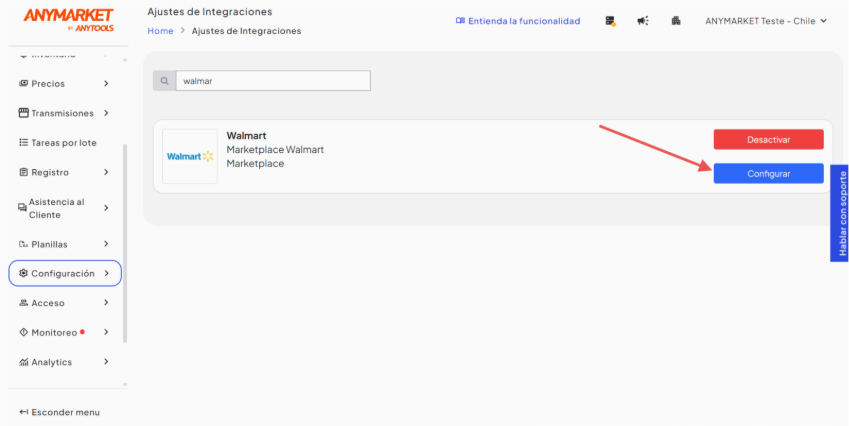The height and width of the screenshot is (426, 849).
Task: Open the Transmisiones menu item
Action: 64,113
